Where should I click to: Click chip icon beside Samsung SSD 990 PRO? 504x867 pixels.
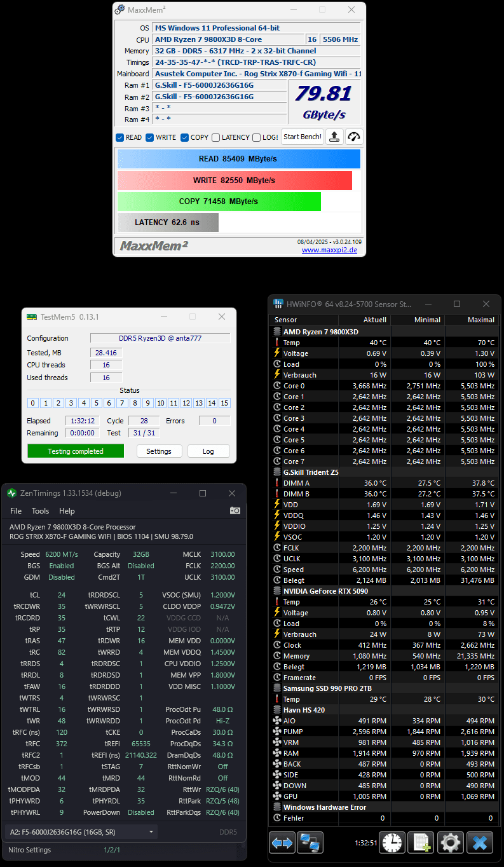tap(277, 688)
